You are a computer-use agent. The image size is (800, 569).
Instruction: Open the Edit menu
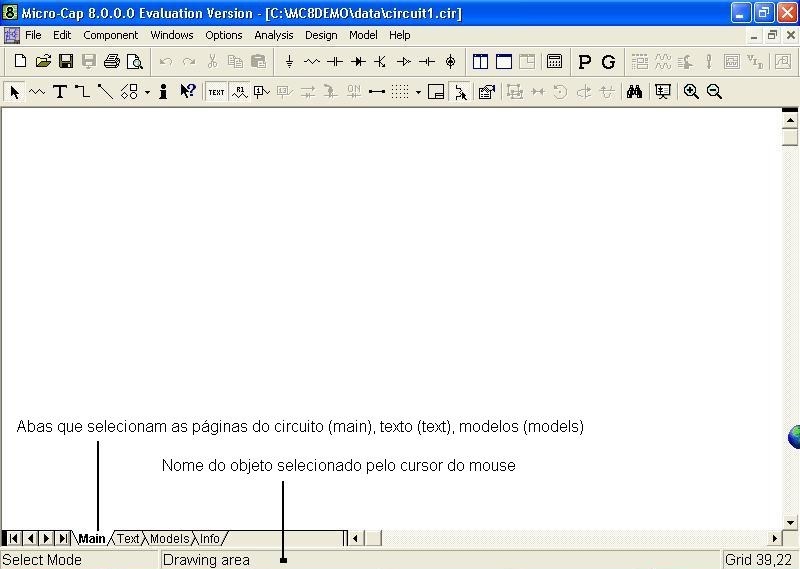62,35
